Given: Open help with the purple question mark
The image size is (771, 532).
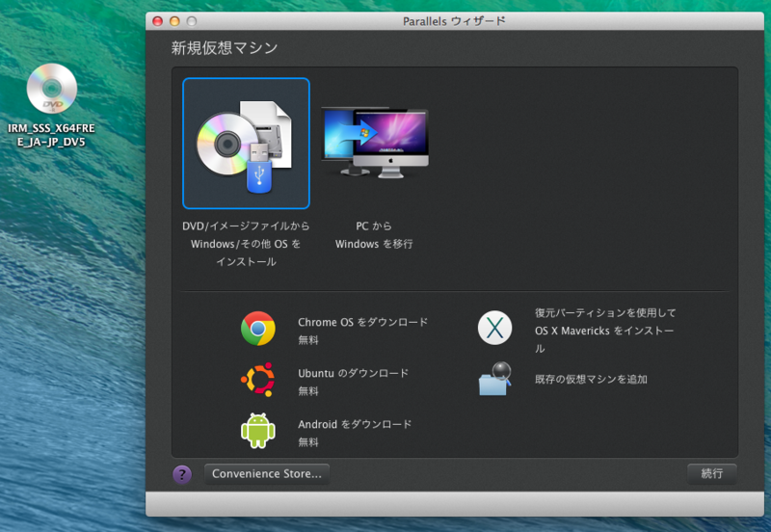Looking at the screenshot, I should click(182, 474).
